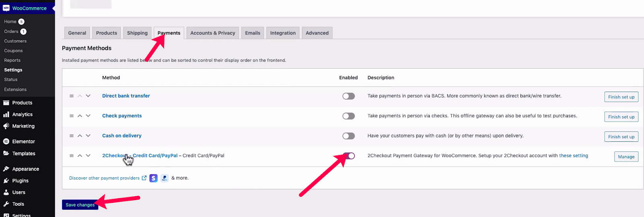Move Cash on delivery up
Image resolution: width=644 pixels, height=217 pixels.
(x=80, y=136)
